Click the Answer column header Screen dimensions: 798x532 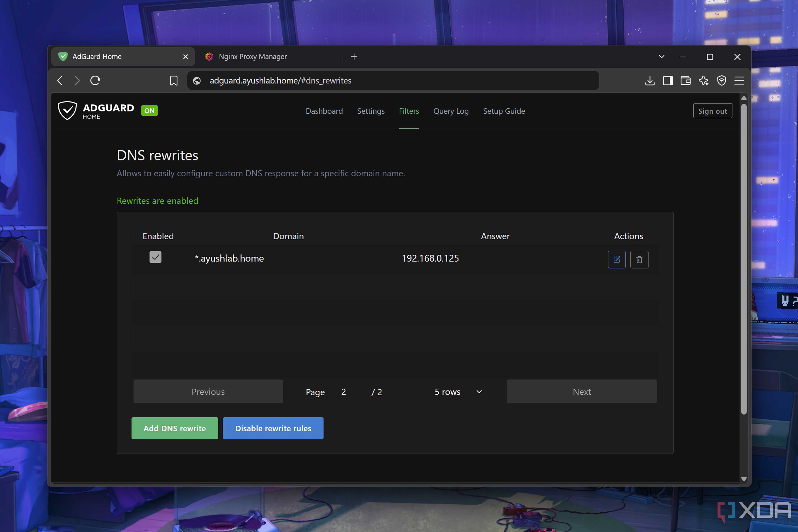coord(495,236)
